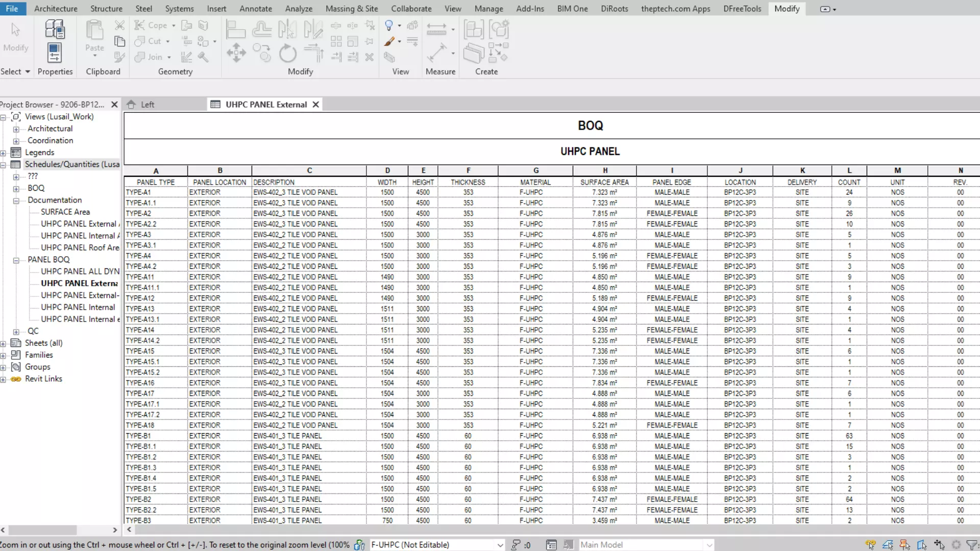Screen dimensions: 980x551
Task: Click the Create Assembly icon
Action: coord(474,30)
